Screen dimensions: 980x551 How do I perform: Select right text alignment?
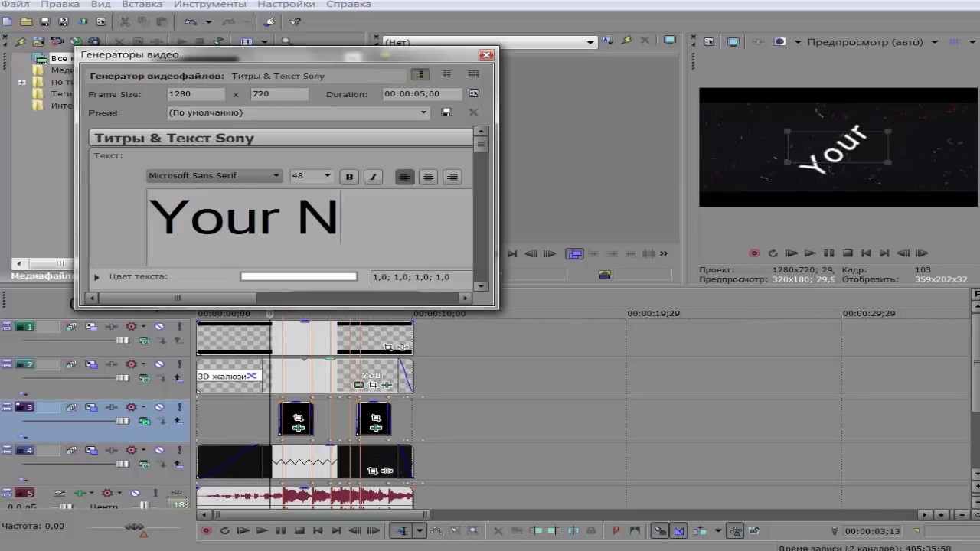tap(452, 177)
